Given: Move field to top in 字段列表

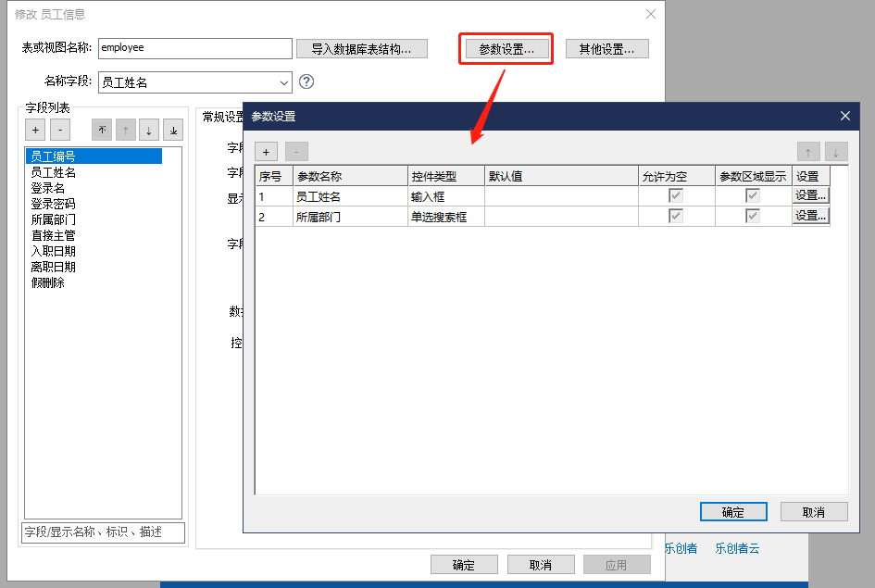Looking at the screenshot, I should [x=102, y=130].
